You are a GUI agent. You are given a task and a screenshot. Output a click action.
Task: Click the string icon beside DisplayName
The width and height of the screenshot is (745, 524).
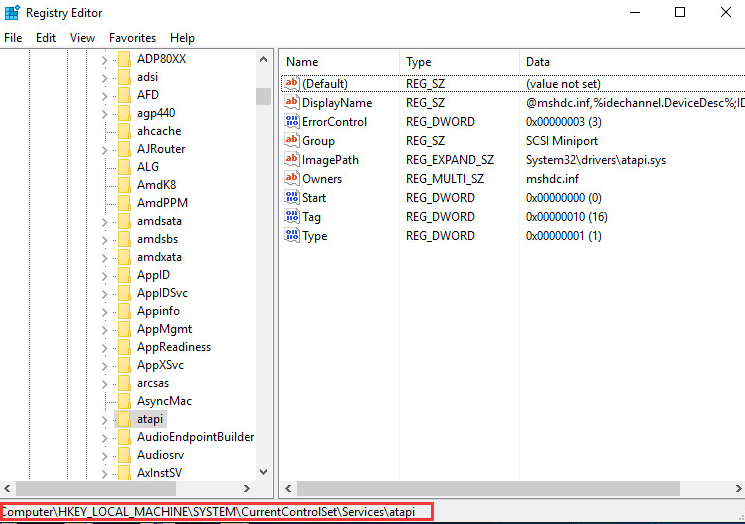tap(292, 103)
